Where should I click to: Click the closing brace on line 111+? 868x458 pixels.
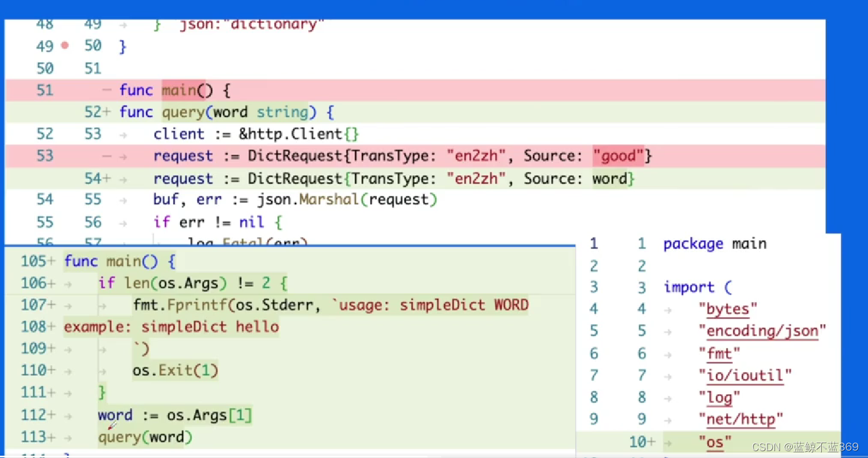[102, 392]
